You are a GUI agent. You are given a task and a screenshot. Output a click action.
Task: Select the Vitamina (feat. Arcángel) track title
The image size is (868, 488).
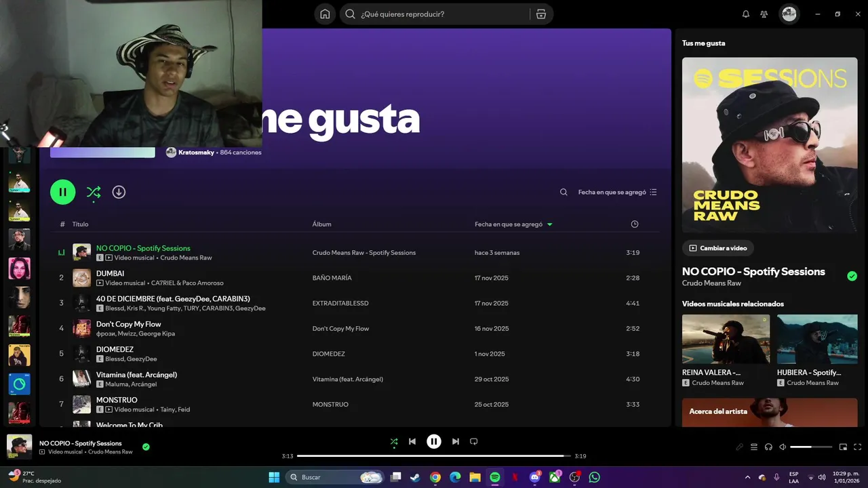point(136,375)
